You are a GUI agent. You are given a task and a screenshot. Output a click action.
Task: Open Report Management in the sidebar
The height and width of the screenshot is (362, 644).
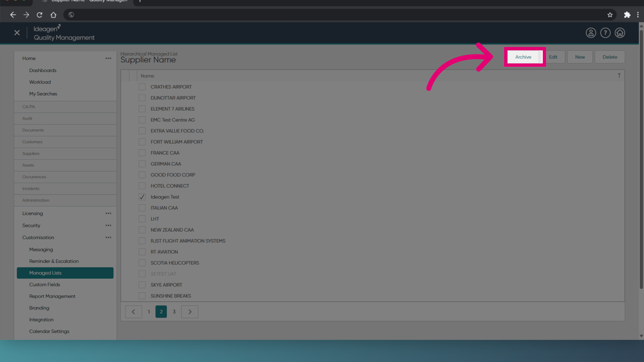pos(52,296)
